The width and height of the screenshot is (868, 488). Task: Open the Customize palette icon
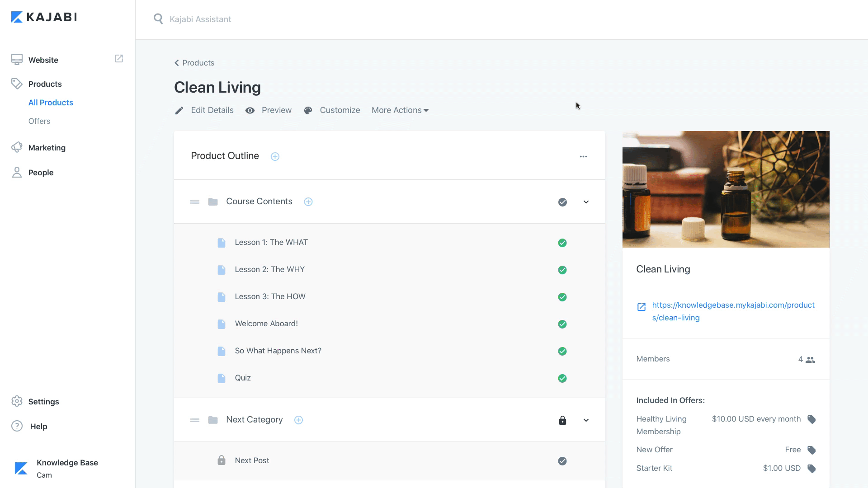pyautogui.click(x=308, y=110)
